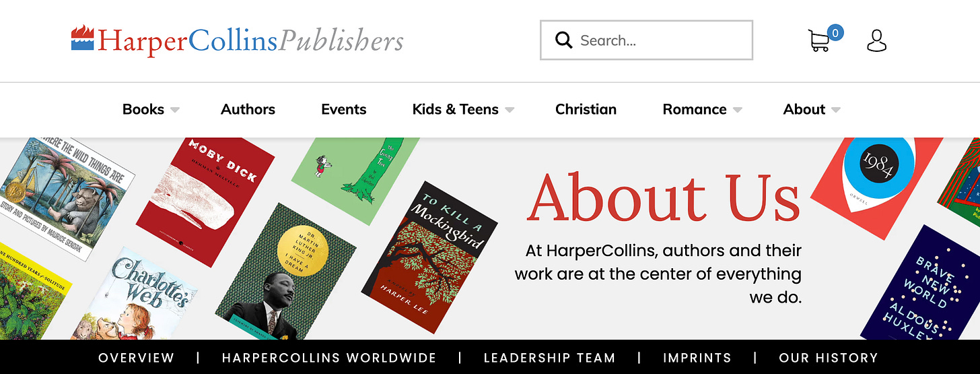The height and width of the screenshot is (374, 980).
Task: Click the cart item count badge
Action: (835, 32)
